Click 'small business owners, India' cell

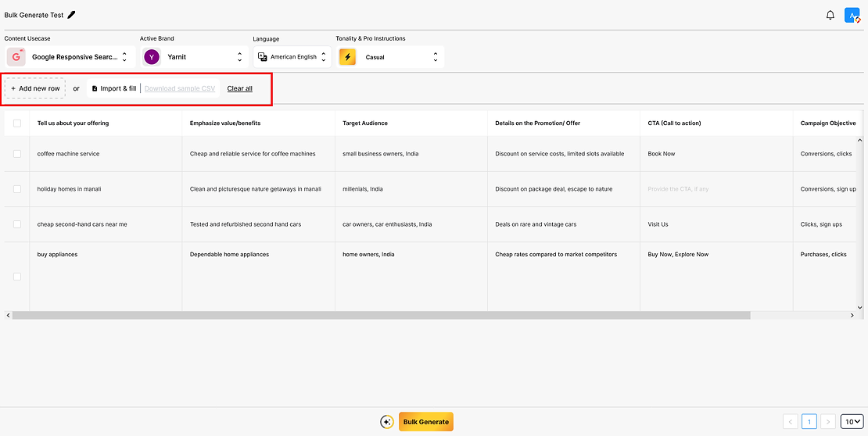pos(411,154)
